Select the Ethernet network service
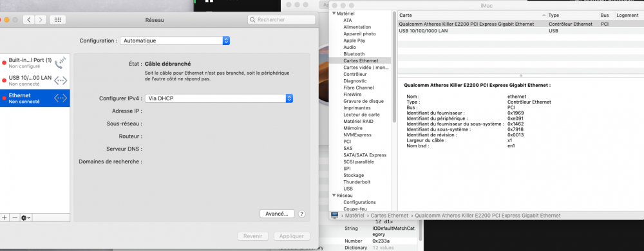This screenshot has width=644, height=251. tap(35, 98)
